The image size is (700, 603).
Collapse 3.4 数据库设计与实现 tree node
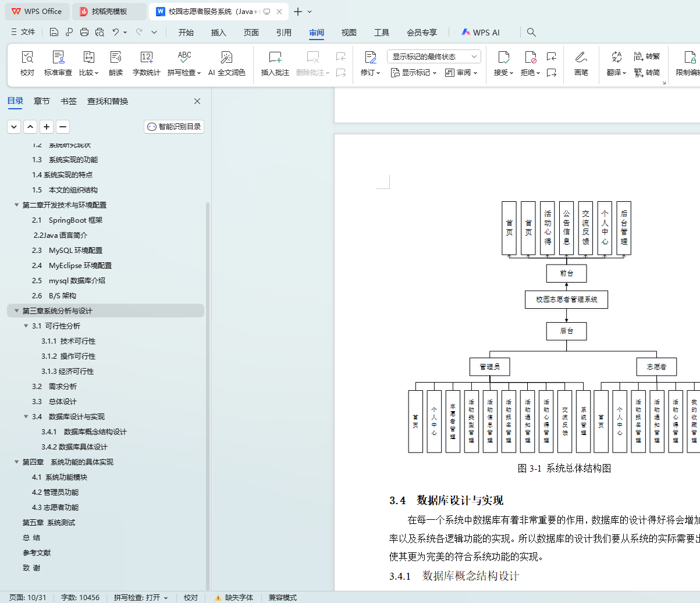(x=26, y=416)
